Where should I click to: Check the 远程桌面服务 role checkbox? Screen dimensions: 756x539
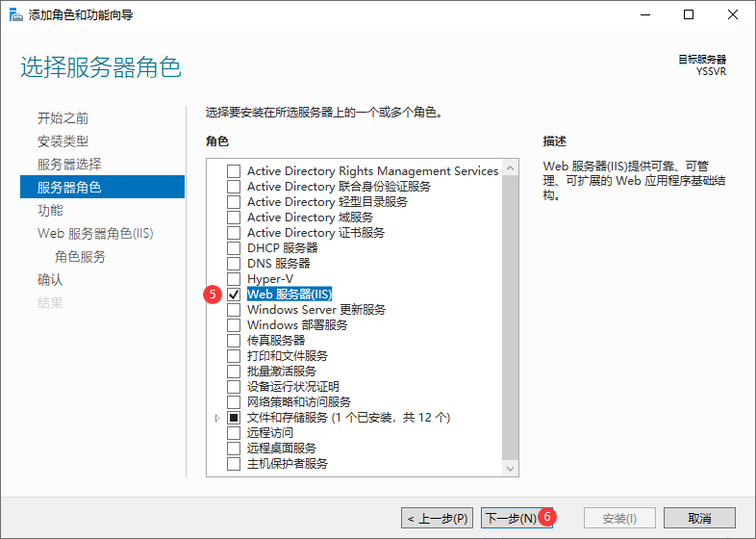pos(234,449)
